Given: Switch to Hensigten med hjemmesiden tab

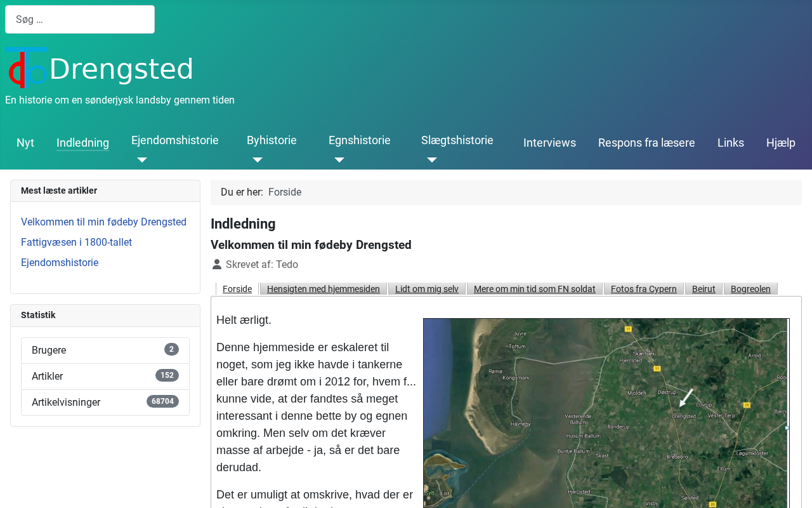Looking at the screenshot, I should pyautogui.click(x=324, y=289).
